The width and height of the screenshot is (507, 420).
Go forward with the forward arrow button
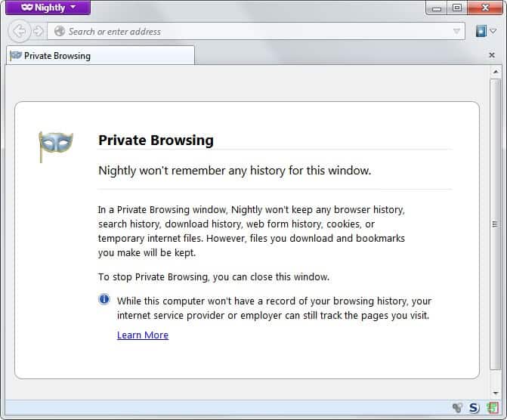(x=38, y=32)
